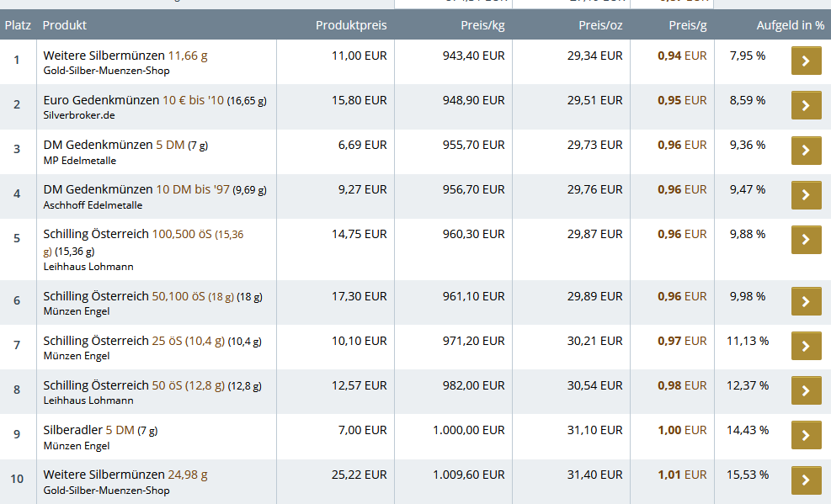Click arrow button for Schilling Österreich 25 öS
831x504 pixels.
806,346
